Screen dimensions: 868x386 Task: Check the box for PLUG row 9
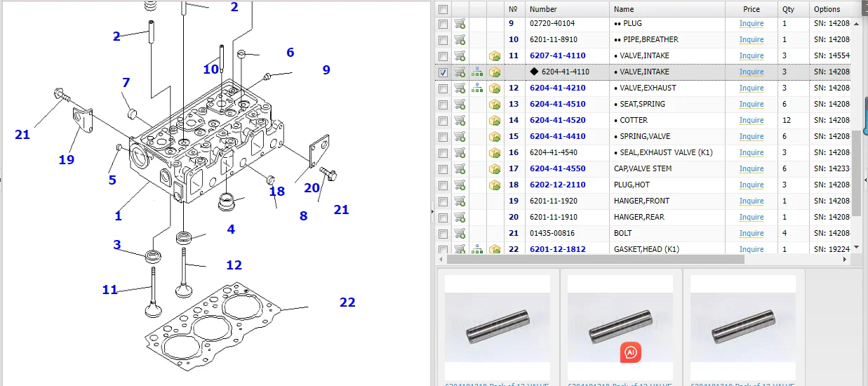click(x=443, y=24)
